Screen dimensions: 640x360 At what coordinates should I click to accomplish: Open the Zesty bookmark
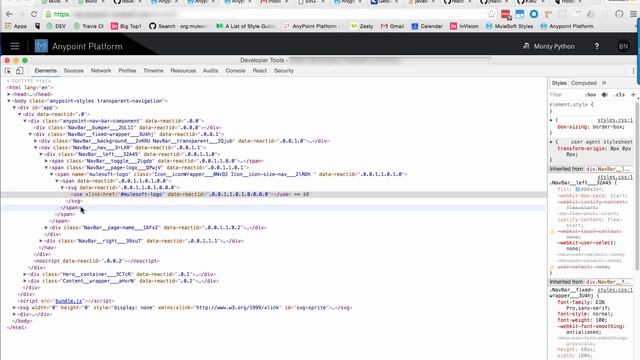(x=362, y=26)
